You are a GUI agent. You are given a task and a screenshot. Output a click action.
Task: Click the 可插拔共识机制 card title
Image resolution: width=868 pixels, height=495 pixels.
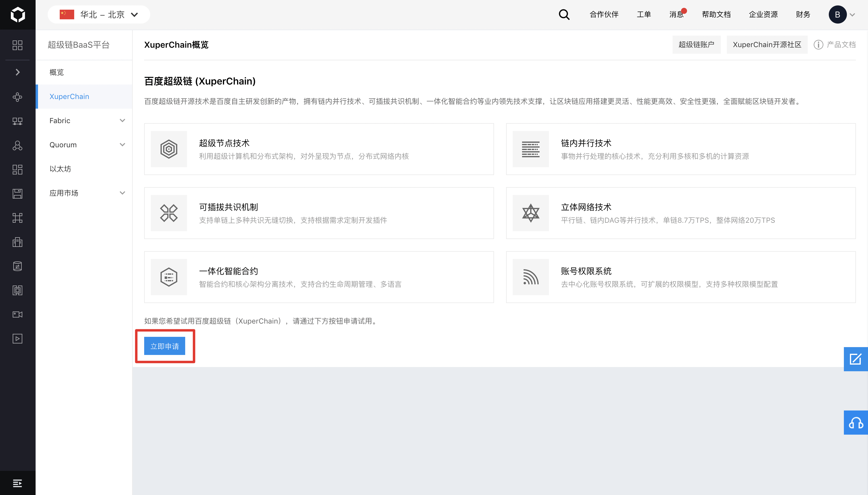pyautogui.click(x=228, y=207)
